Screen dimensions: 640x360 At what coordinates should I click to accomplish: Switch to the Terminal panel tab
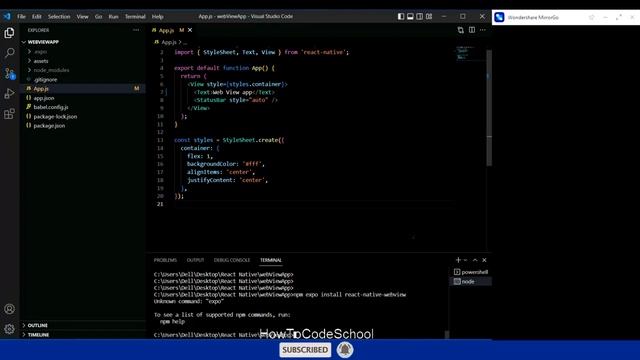point(271,260)
